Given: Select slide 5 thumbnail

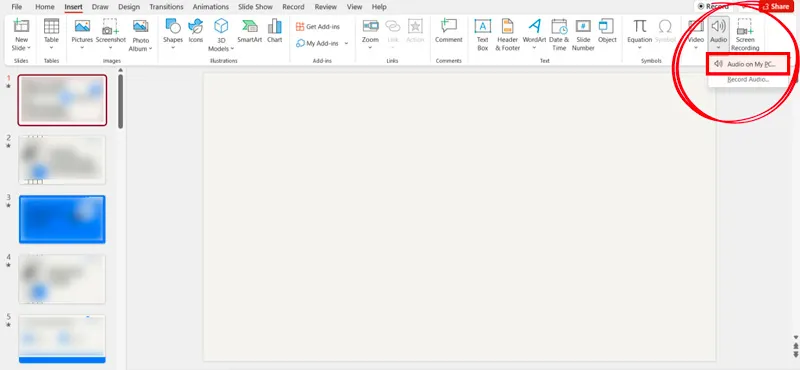Looking at the screenshot, I should tap(62, 339).
